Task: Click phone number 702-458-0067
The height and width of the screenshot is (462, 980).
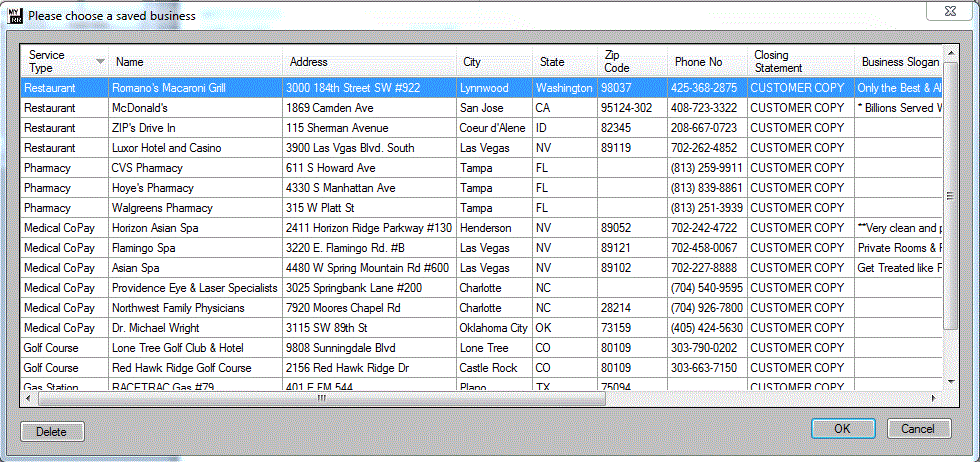Action: point(707,248)
